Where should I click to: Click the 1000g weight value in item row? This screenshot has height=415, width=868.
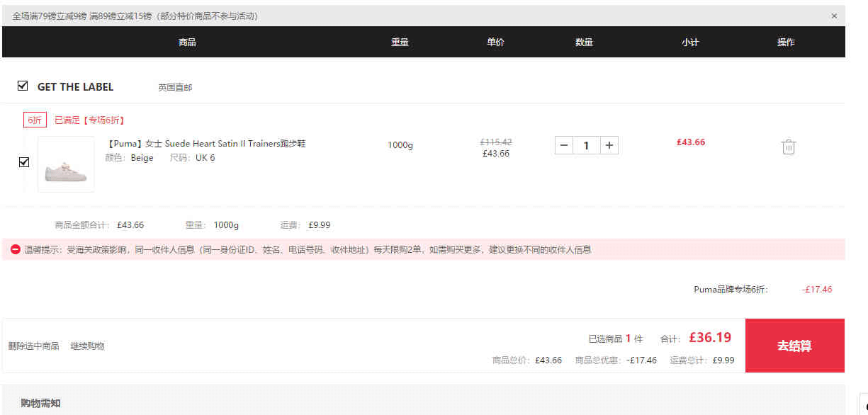(400, 145)
